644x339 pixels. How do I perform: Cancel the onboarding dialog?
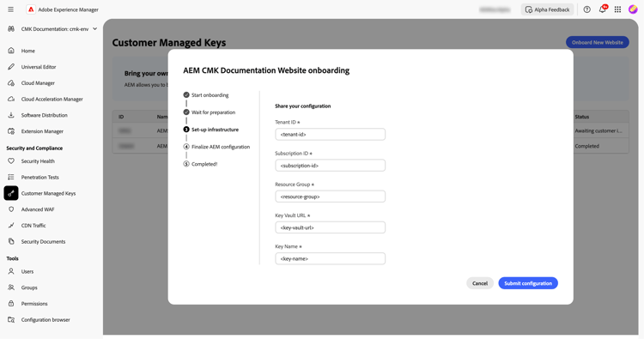coord(480,283)
